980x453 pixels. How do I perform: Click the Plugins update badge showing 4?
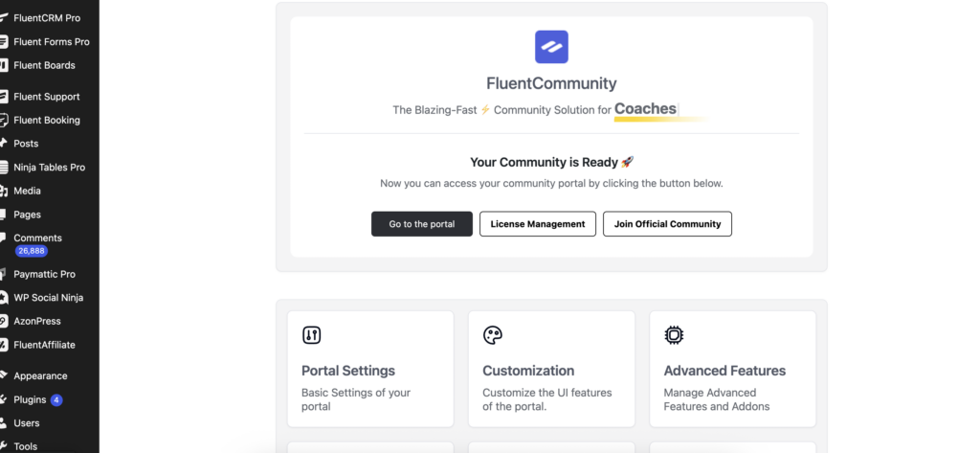click(56, 399)
